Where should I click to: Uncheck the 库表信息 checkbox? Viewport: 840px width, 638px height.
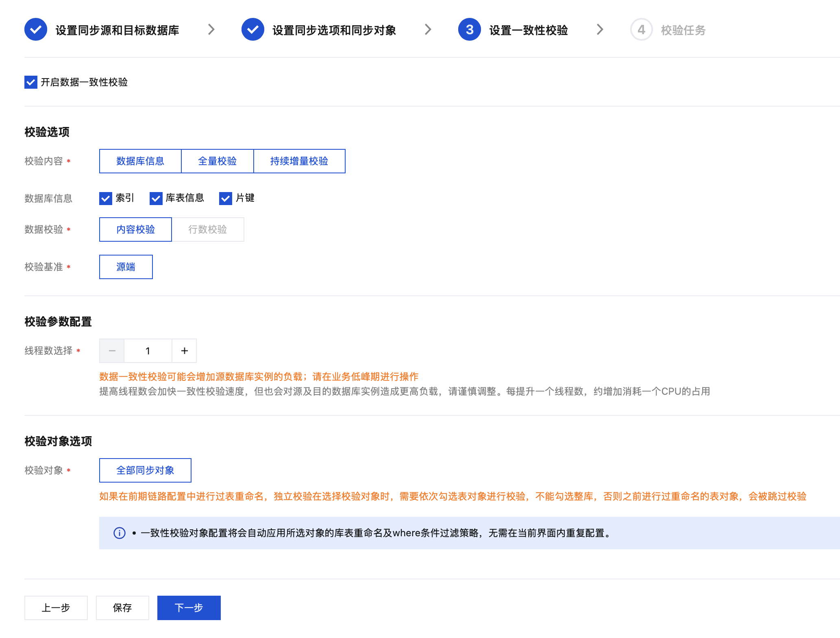[156, 198]
